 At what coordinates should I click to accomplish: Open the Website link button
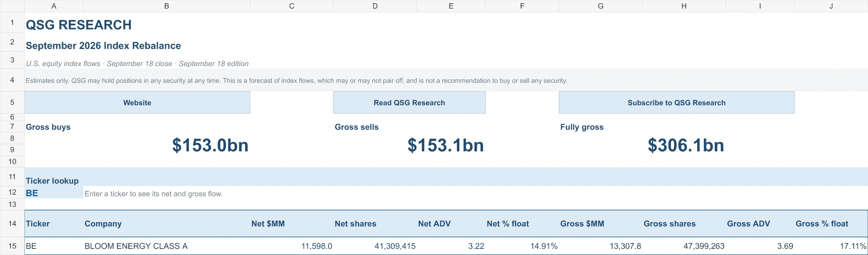(x=137, y=102)
